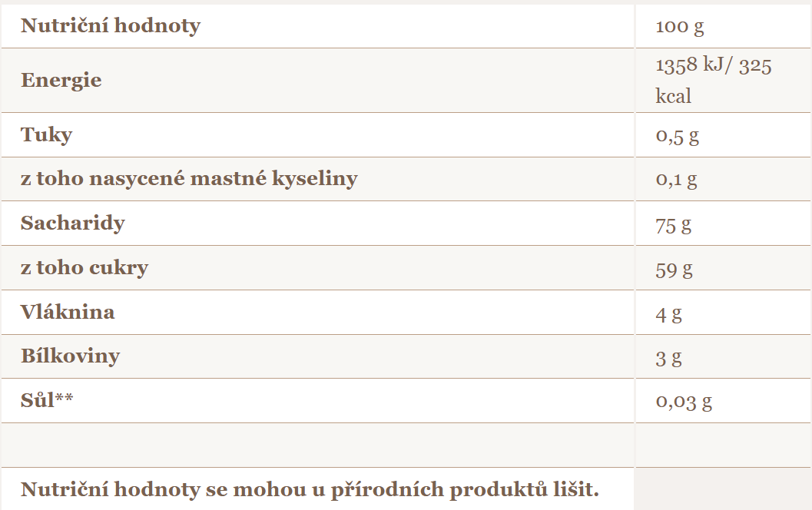Select the '3 g' protein value
Screen dimensions: 812x510
click(x=668, y=359)
